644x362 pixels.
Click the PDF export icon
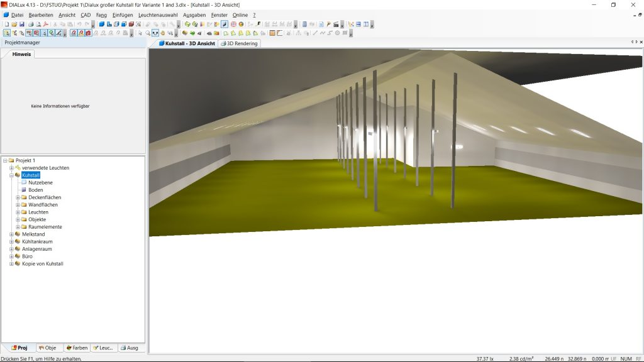(45, 25)
